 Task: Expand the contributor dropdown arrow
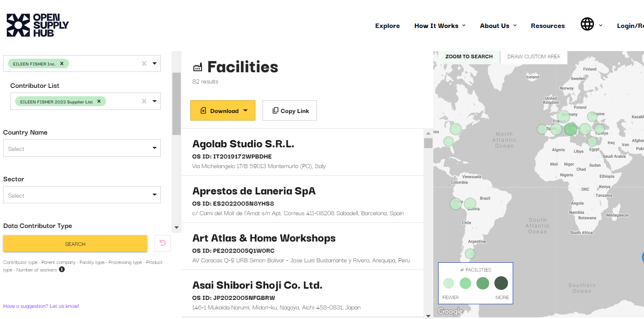coord(154,63)
